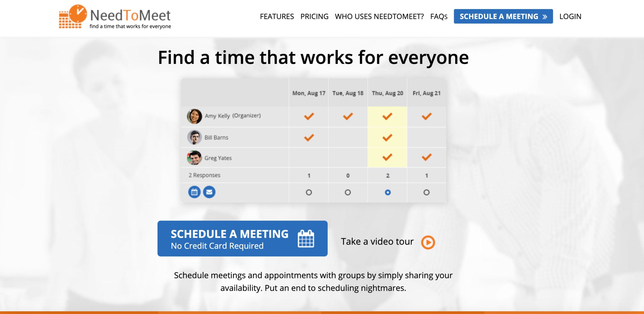Open the FAQs page
Screen dimensions: 644x314
(439, 16)
